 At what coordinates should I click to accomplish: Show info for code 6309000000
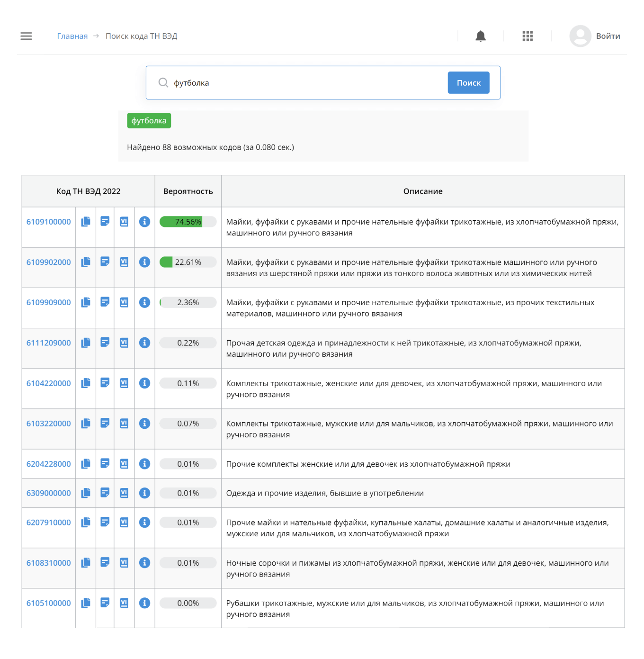click(x=145, y=493)
